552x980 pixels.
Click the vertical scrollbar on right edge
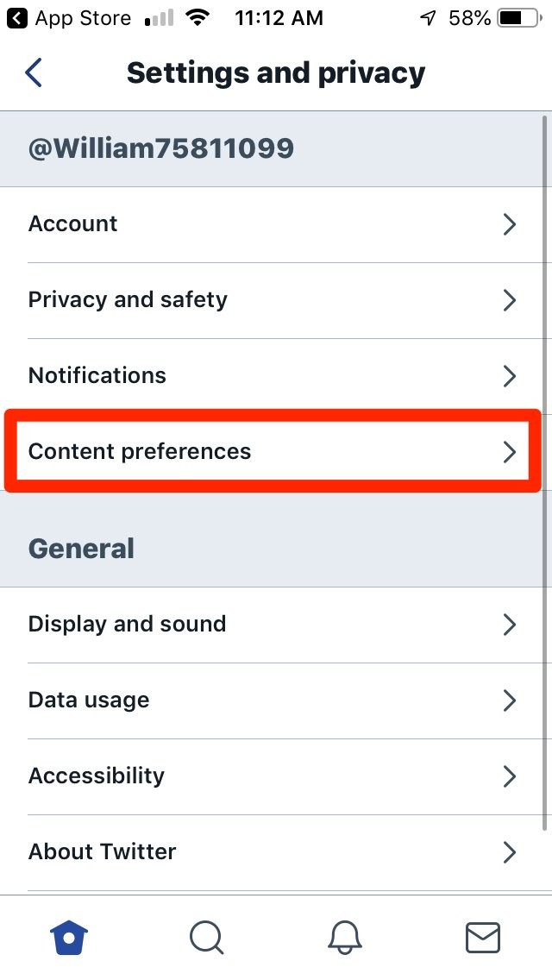point(544,474)
